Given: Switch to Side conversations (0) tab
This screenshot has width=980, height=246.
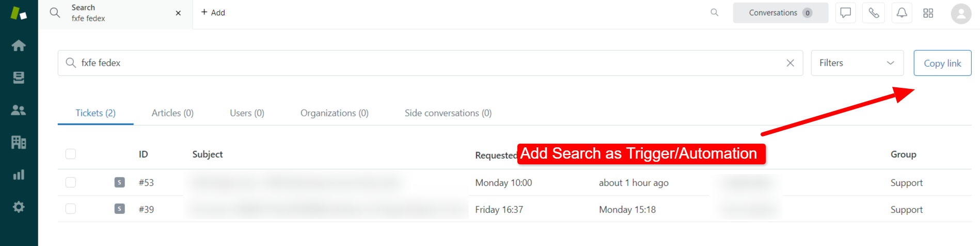Looking at the screenshot, I should [x=448, y=113].
